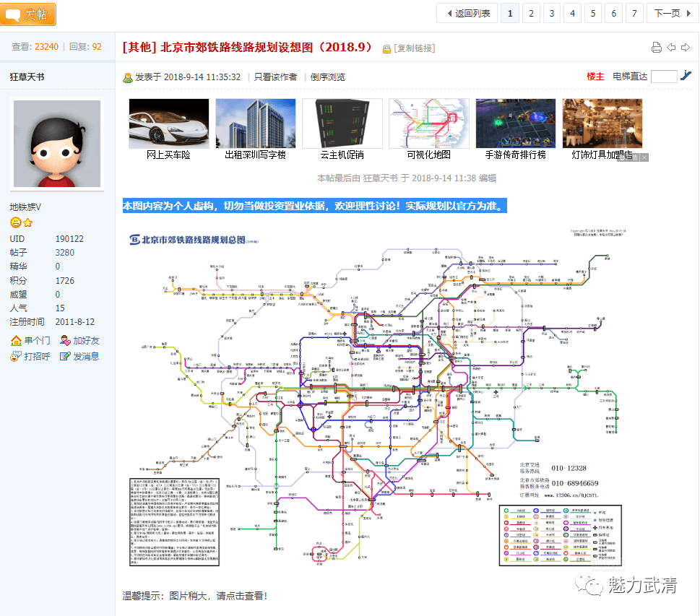
Task: Reverse order with 倒序浏览
Action: click(x=328, y=77)
